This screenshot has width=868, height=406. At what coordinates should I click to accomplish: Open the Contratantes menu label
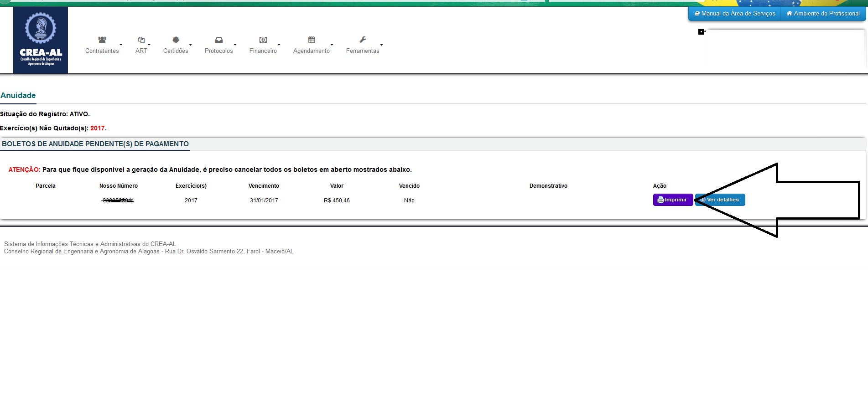pos(102,51)
